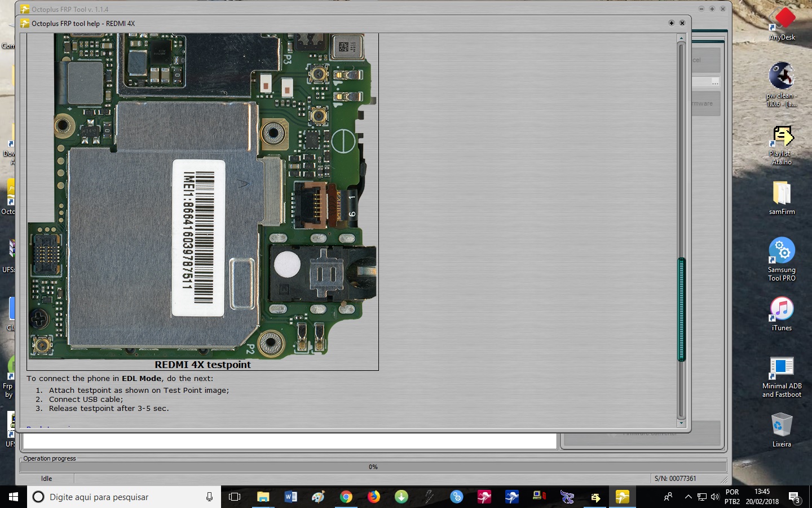Viewport: 812px width, 508px height.
Task: Click the 'Release testpoint after 3-5 sec' step
Action: tap(109, 408)
